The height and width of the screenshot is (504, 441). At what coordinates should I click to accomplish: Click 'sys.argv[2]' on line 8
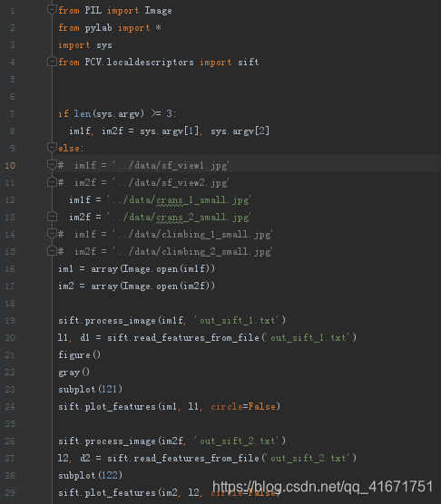coord(240,131)
